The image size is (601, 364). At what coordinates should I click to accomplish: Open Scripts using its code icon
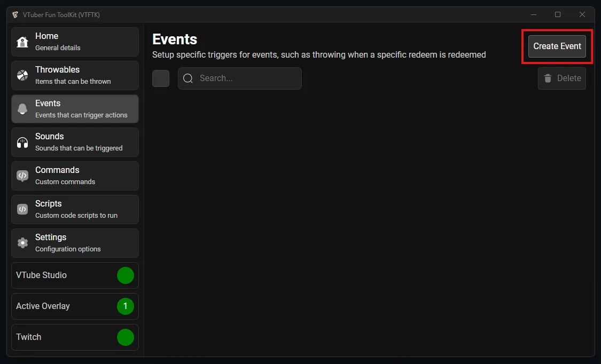click(x=22, y=210)
